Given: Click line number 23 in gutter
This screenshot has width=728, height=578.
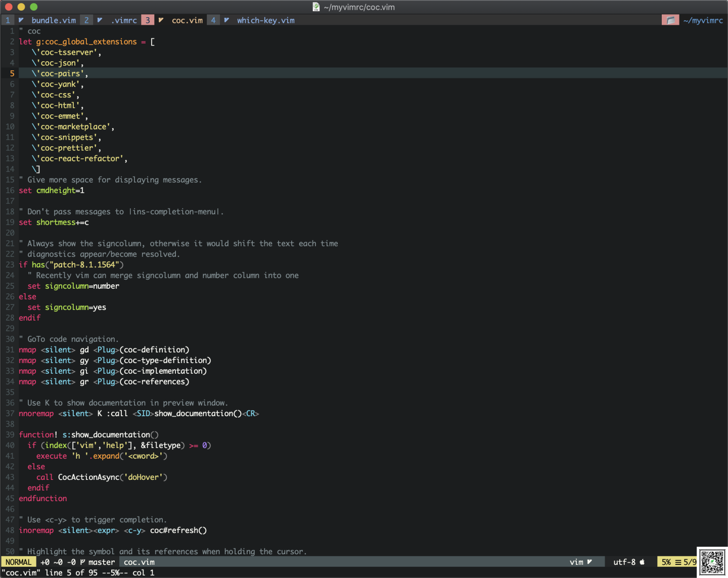Looking at the screenshot, I should click(10, 264).
